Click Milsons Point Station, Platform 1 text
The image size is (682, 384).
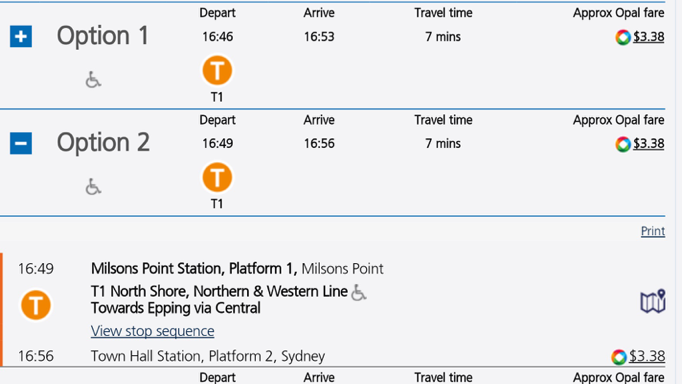194,269
